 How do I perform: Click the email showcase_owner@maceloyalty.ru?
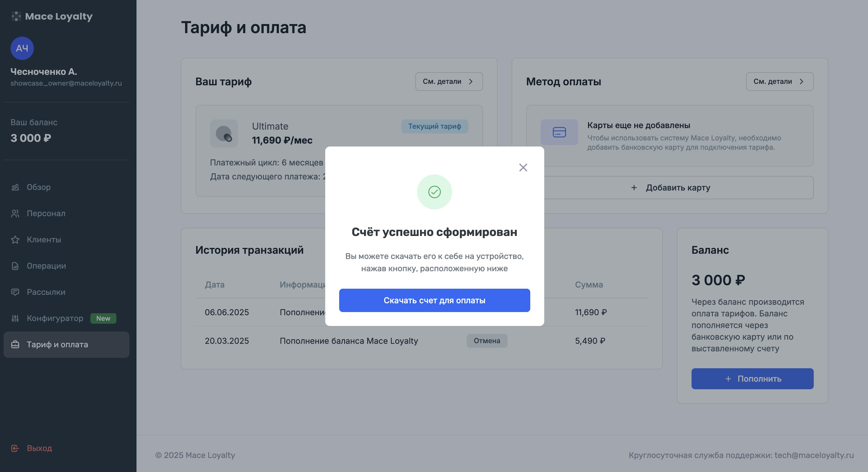(x=66, y=83)
